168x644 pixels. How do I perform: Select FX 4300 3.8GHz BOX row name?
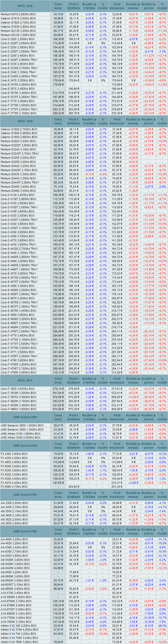tap(14, 454)
